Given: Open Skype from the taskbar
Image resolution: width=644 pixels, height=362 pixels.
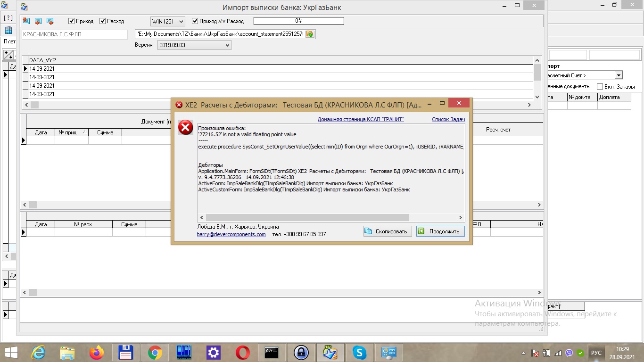Looking at the screenshot, I should [x=360, y=353].
